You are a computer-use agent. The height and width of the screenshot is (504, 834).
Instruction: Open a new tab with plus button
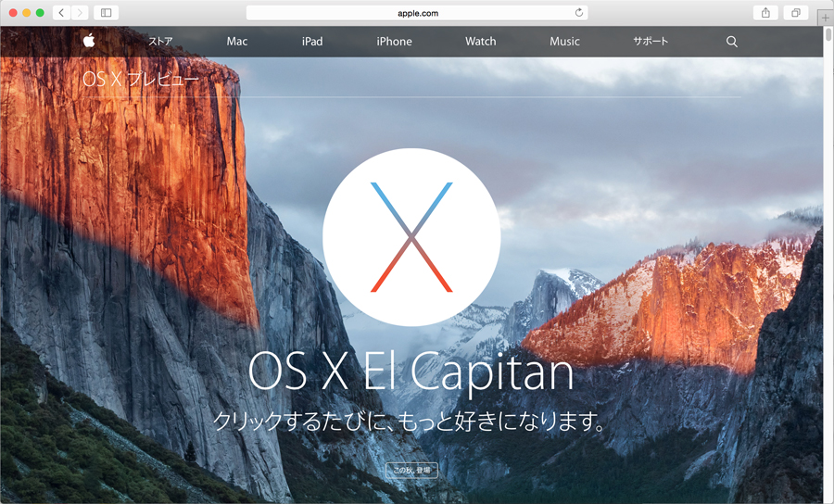tap(826, 18)
